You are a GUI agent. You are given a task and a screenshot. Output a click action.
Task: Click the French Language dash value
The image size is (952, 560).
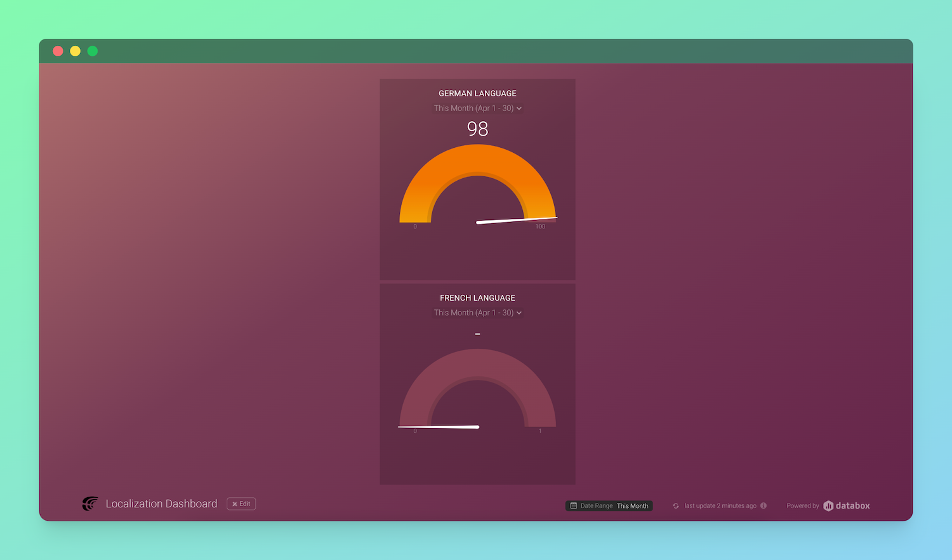pos(477,334)
